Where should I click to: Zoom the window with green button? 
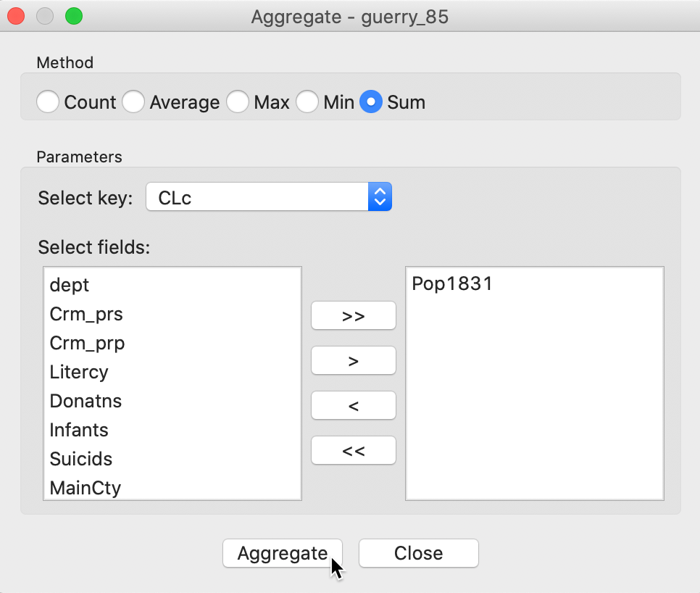[x=74, y=17]
